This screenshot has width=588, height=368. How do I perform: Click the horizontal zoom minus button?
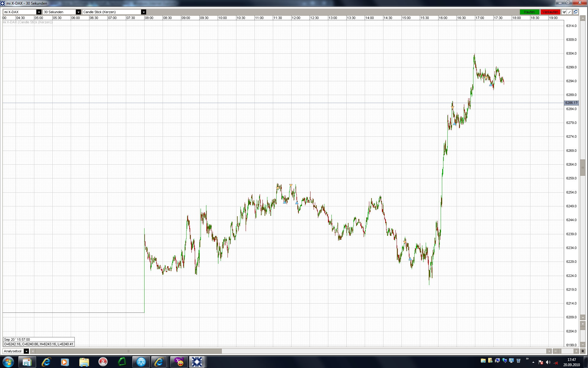pos(556,351)
